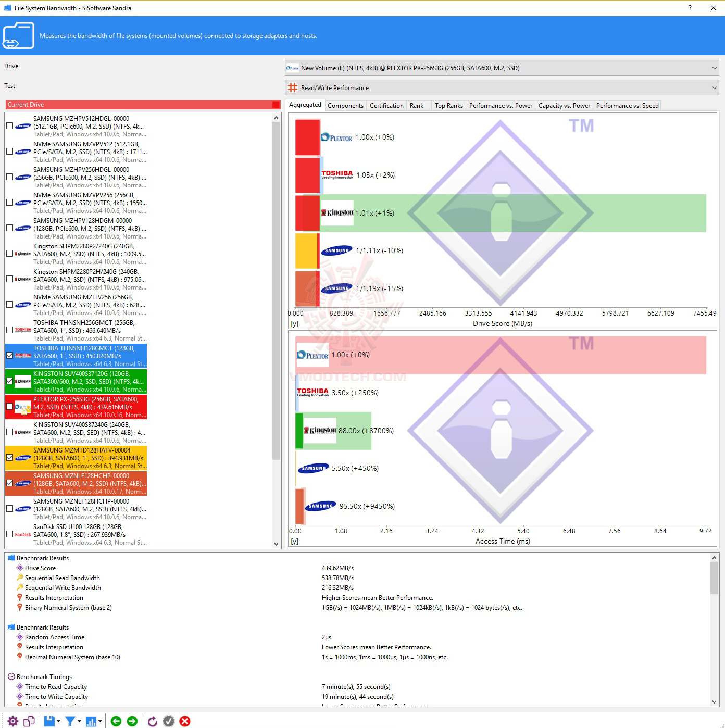Open the Top Ranks tab

(x=449, y=106)
